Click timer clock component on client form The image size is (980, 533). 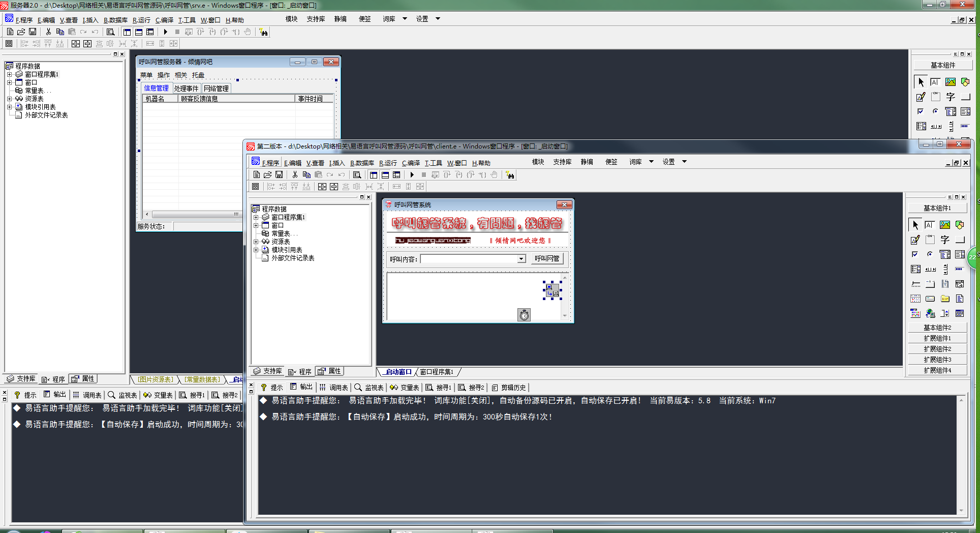tap(524, 315)
